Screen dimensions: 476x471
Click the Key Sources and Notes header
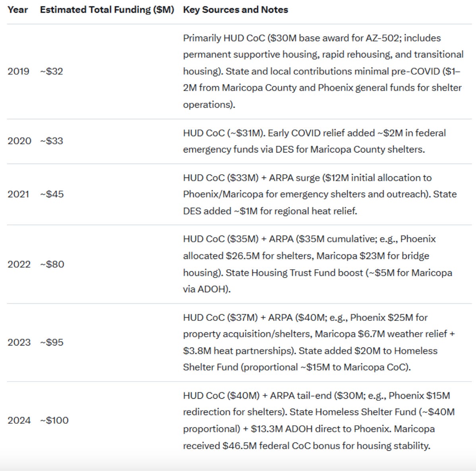coord(236,10)
